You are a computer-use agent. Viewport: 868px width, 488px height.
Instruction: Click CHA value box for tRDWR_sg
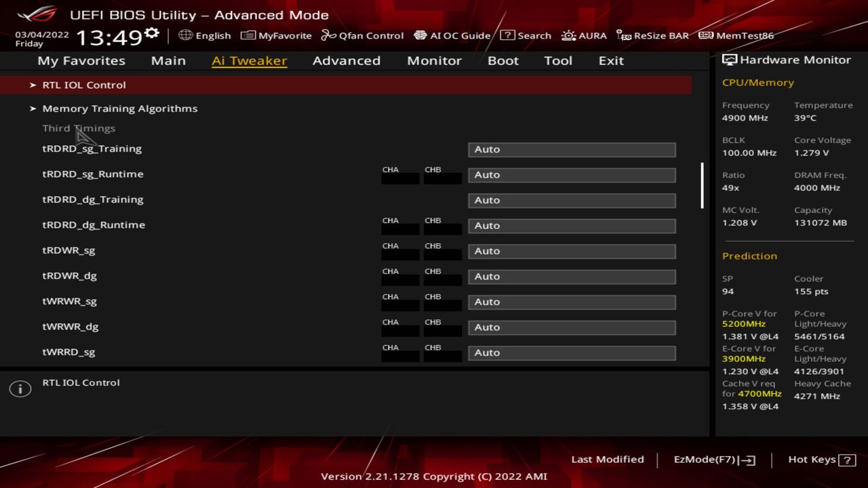400,255
